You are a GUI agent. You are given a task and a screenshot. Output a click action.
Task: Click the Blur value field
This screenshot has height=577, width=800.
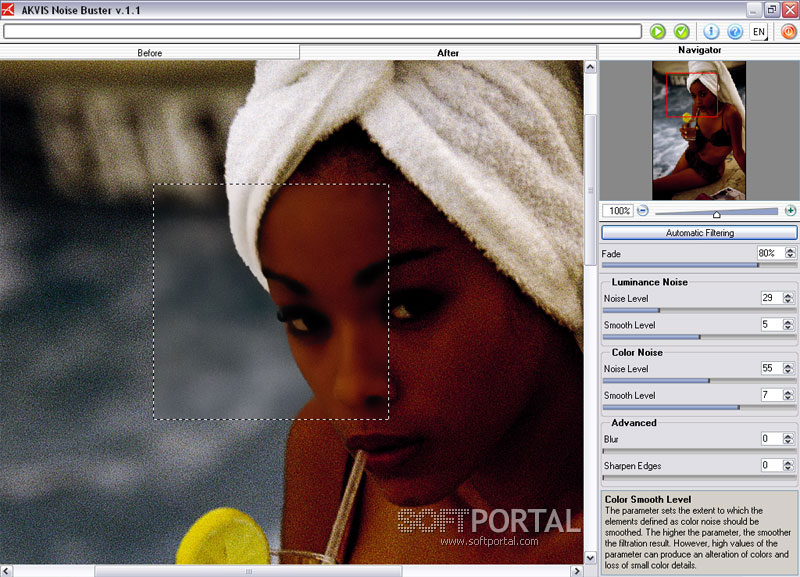pos(770,439)
